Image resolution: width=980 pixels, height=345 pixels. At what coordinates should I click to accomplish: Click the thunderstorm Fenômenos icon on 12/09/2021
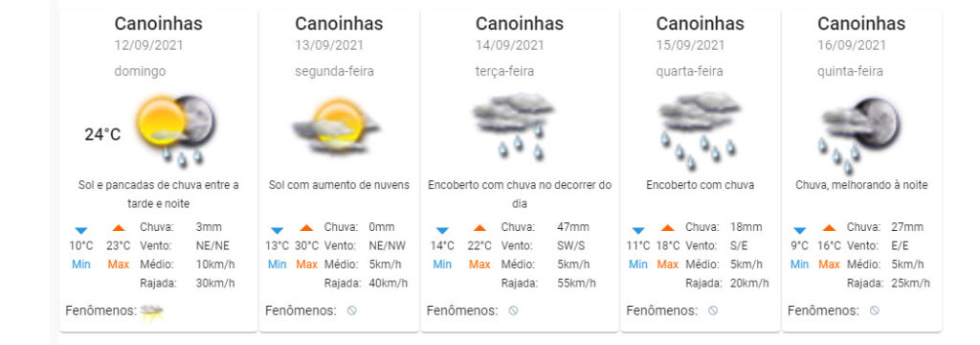(x=152, y=311)
